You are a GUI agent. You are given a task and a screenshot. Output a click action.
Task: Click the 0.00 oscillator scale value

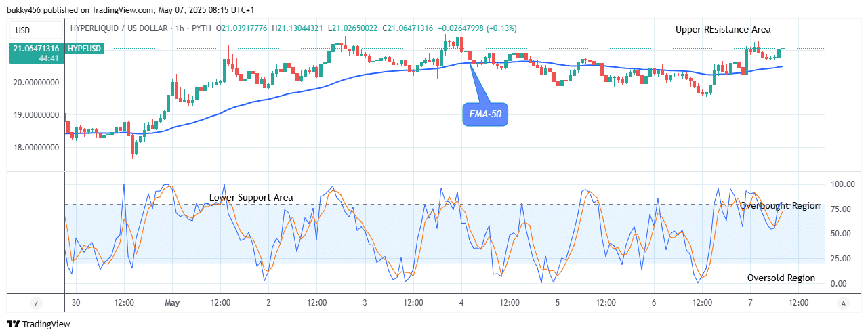840,284
